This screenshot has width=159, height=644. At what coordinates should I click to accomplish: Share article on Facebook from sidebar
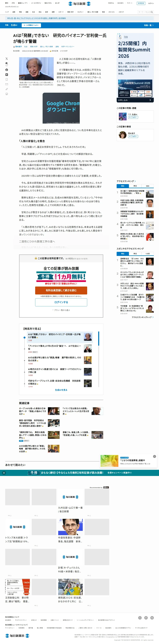pos(7,70)
